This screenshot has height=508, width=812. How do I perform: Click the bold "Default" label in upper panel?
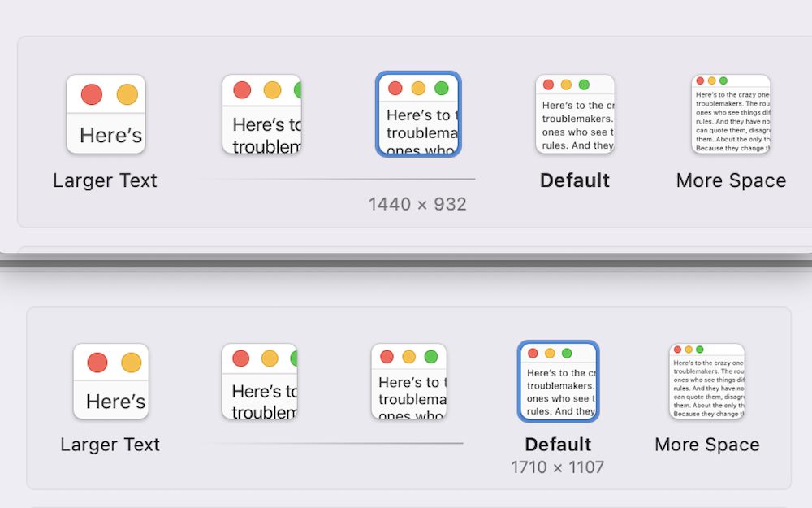click(575, 180)
